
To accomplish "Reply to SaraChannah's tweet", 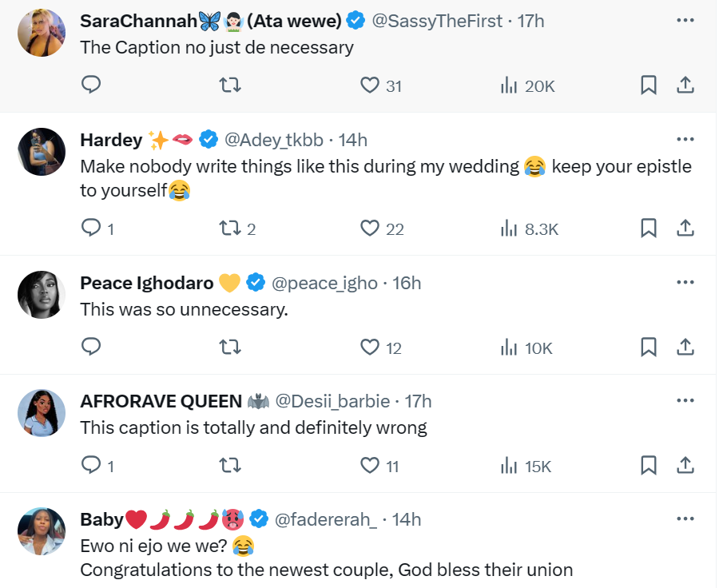I will pos(92,85).
